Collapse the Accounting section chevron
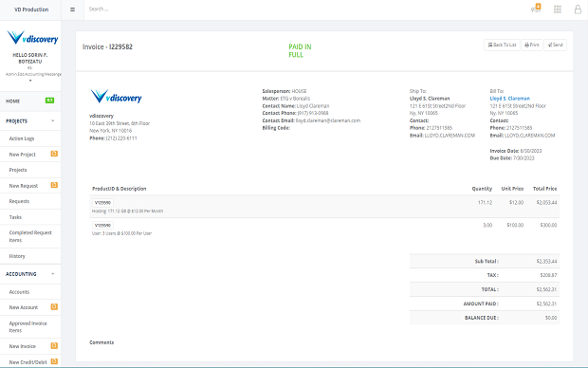 pyautogui.click(x=52, y=274)
